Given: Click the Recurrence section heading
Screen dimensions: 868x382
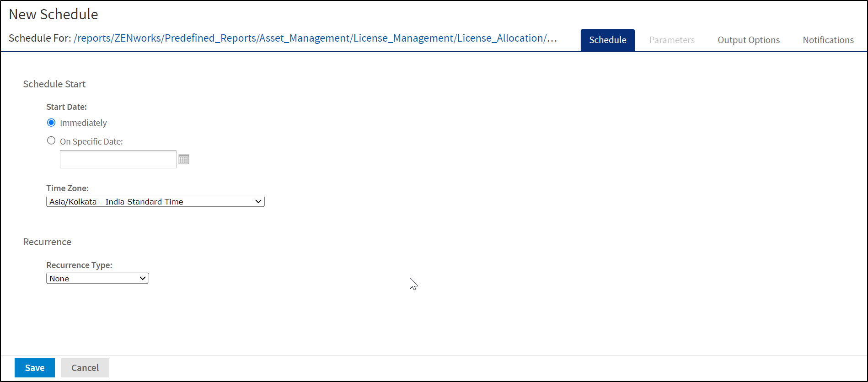Looking at the screenshot, I should [x=47, y=242].
